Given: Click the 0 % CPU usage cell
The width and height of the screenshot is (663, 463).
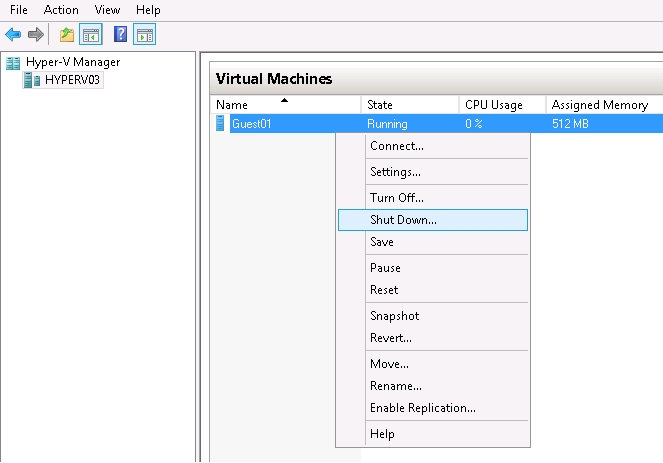Looking at the screenshot, I should (474, 124).
